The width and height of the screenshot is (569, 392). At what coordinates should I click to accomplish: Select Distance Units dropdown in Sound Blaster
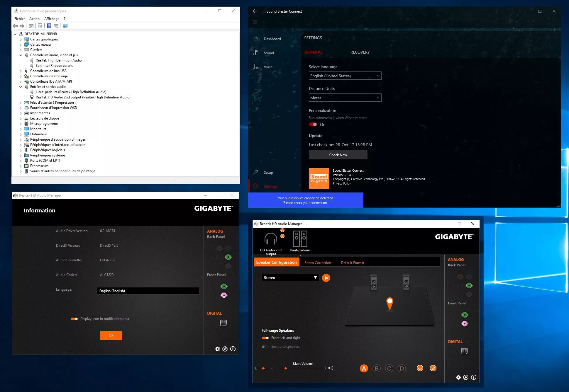click(x=344, y=97)
